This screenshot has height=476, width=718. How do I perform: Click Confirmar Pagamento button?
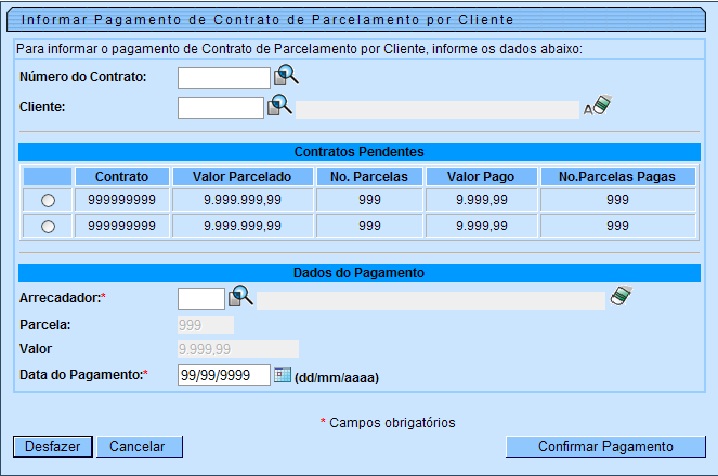pyautogui.click(x=606, y=447)
